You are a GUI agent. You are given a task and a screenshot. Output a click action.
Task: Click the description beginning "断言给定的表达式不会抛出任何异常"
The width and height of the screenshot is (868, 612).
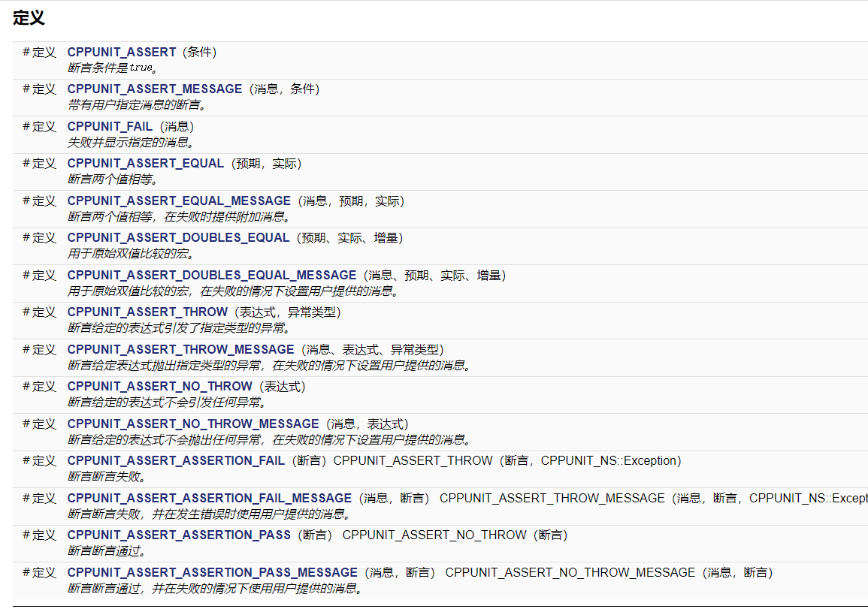pos(270,440)
